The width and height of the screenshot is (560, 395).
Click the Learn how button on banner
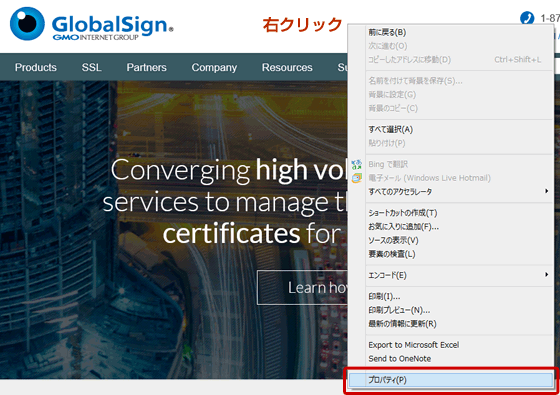pyautogui.click(x=302, y=288)
